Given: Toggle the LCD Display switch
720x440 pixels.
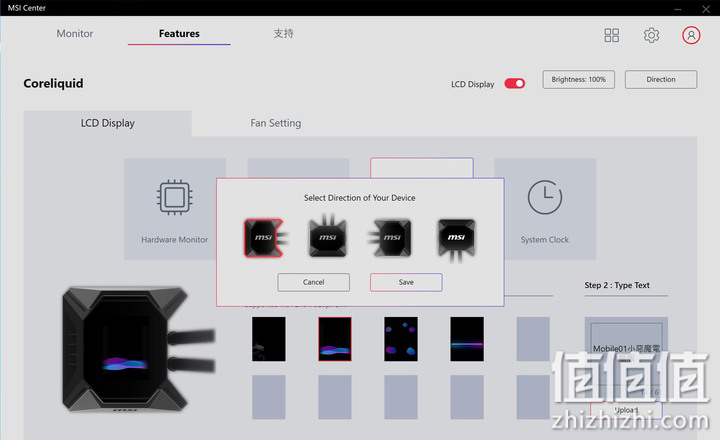Looking at the screenshot, I should point(514,84).
